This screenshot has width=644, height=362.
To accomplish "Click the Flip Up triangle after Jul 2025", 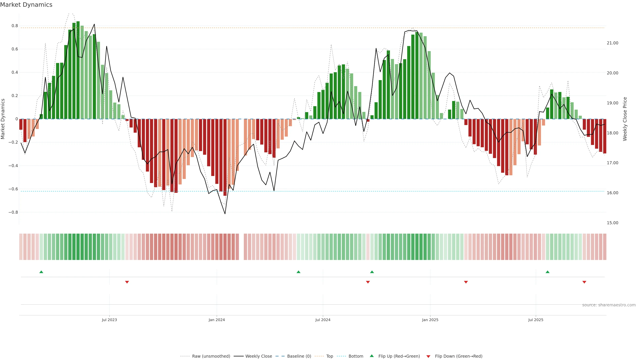I will [x=548, y=272].
